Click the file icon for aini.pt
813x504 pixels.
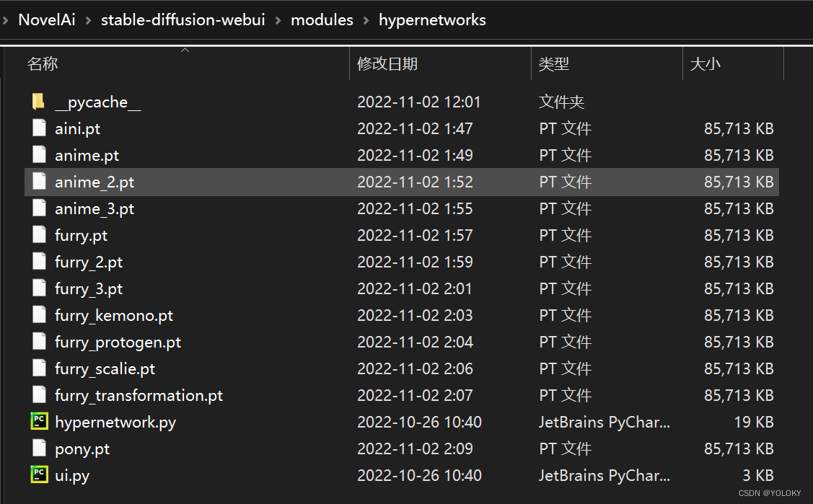pyautogui.click(x=39, y=128)
